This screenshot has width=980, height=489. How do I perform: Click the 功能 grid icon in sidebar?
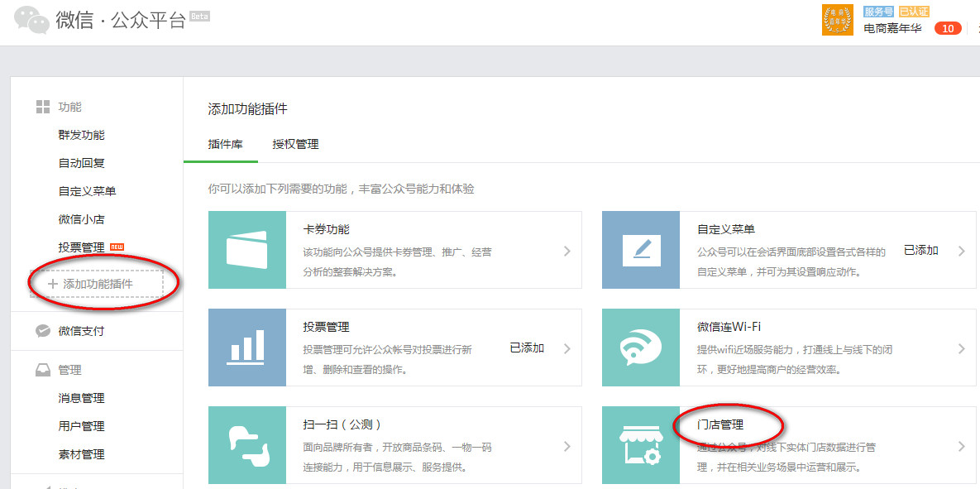coord(42,107)
